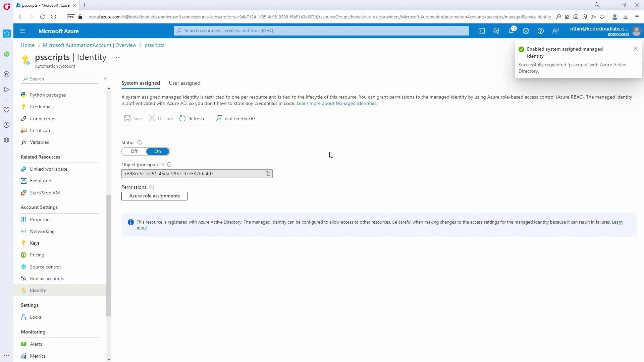This screenshot has height=362, width=644.
Task: Open Azure Cloud Shell icon
Action: [481, 31]
